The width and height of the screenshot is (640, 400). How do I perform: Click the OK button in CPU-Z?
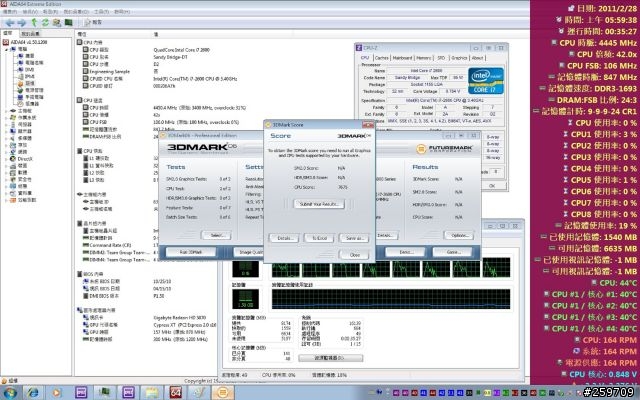(492, 185)
